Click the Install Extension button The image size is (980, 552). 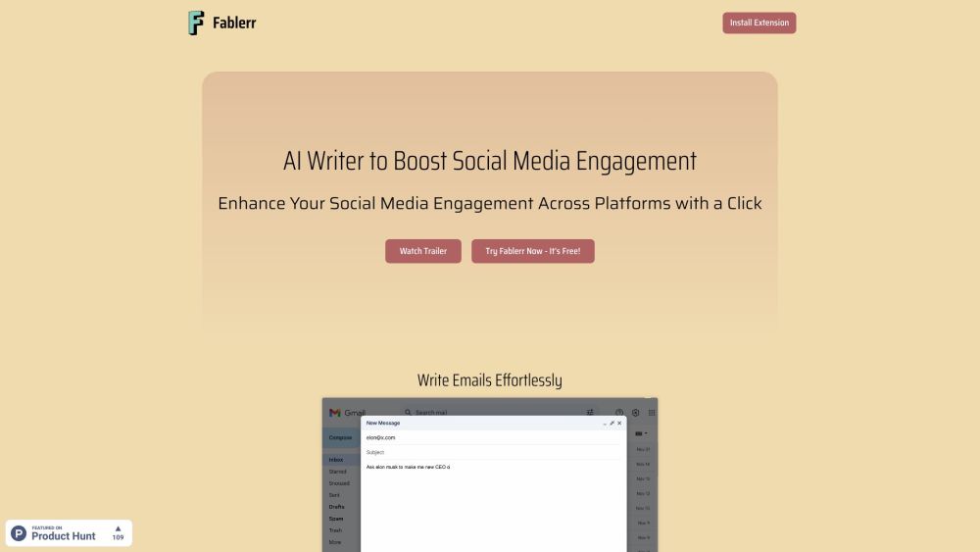tap(759, 23)
